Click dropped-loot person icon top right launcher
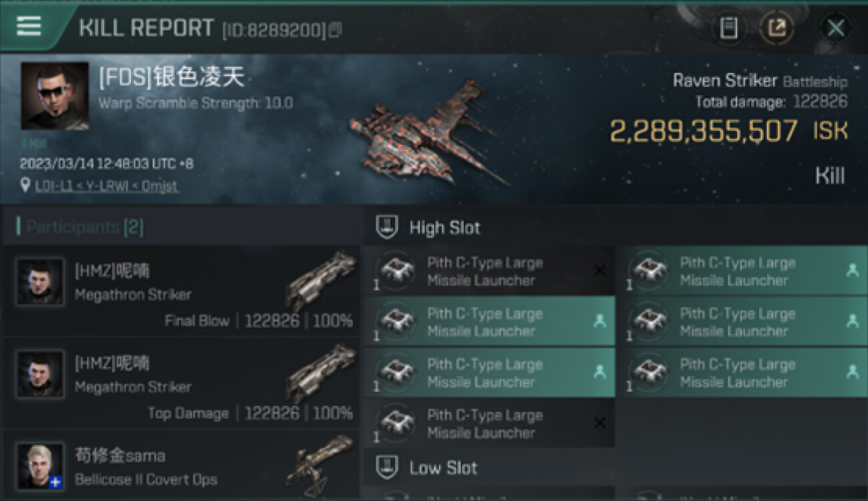The image size is (868, 501). click(x=852, y=271)
